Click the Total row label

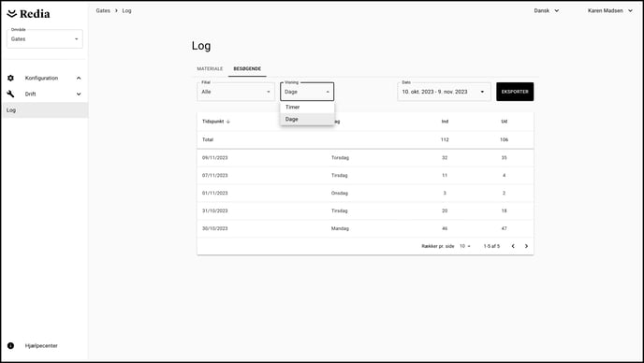208,139
